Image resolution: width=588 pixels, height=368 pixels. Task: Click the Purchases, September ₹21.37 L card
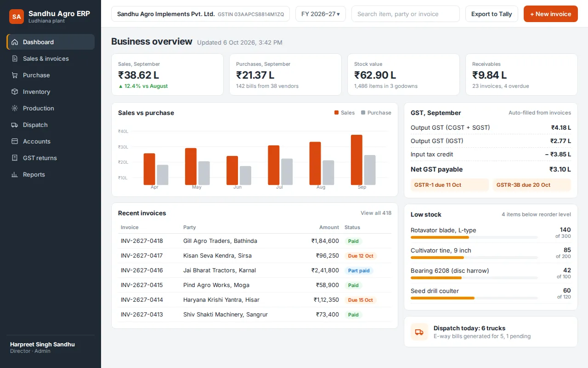(x=285, y=75)
